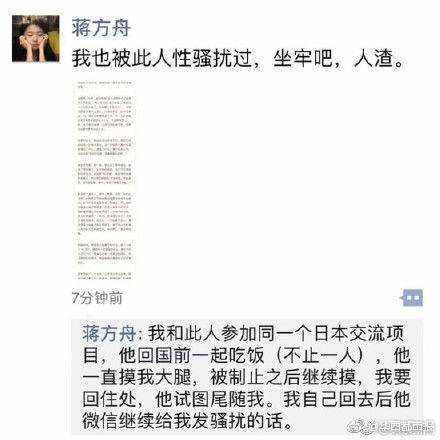Click the 7分钟前 timestamp

tap(97, 298)
